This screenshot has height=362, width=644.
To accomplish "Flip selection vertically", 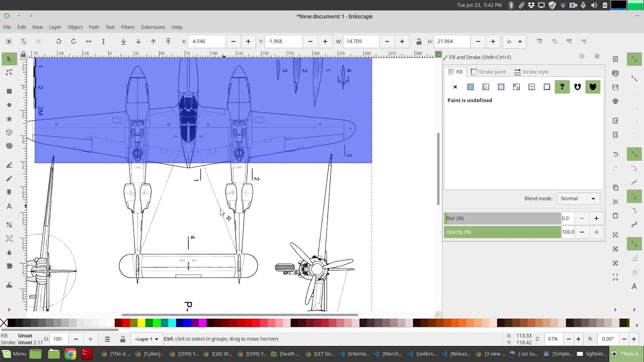I will pos(103,41).
